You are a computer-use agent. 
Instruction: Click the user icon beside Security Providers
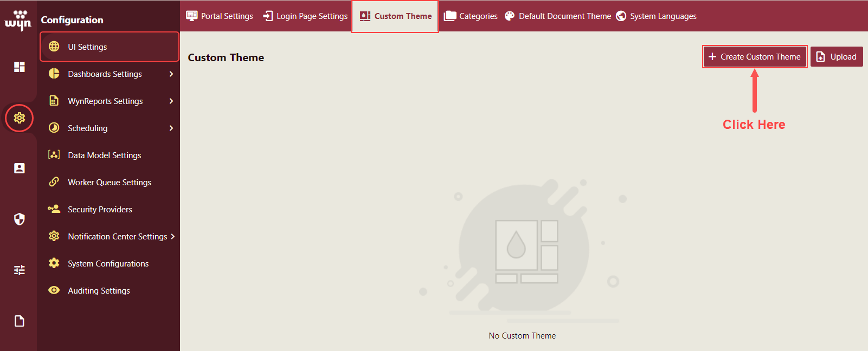point(54,209)
